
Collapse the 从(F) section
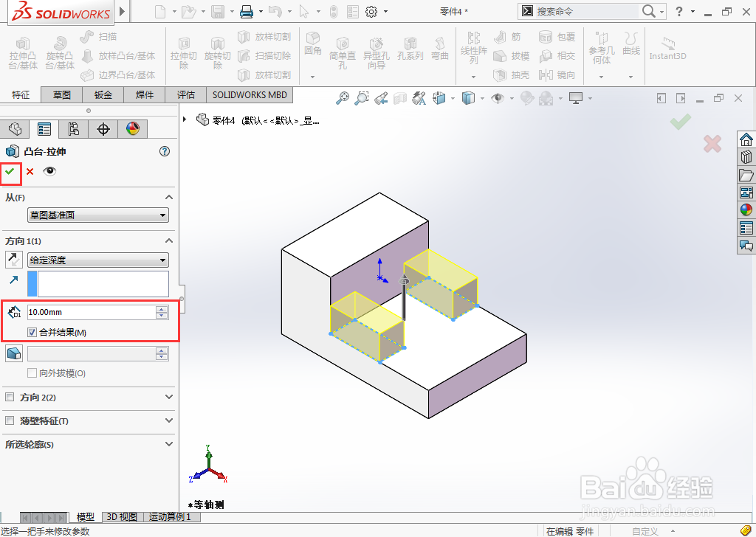point(169,197)
